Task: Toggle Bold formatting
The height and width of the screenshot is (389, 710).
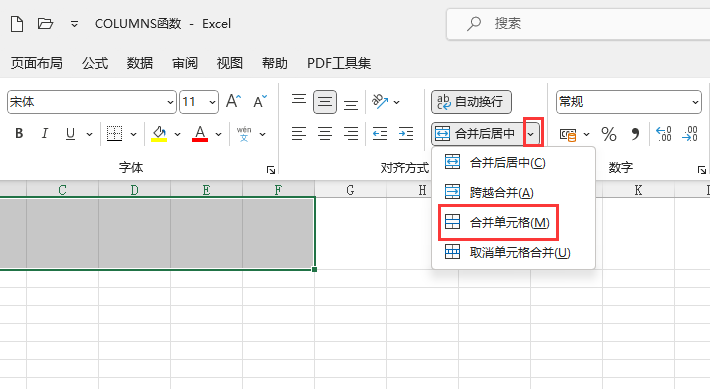Action: [x=19, y=134]
